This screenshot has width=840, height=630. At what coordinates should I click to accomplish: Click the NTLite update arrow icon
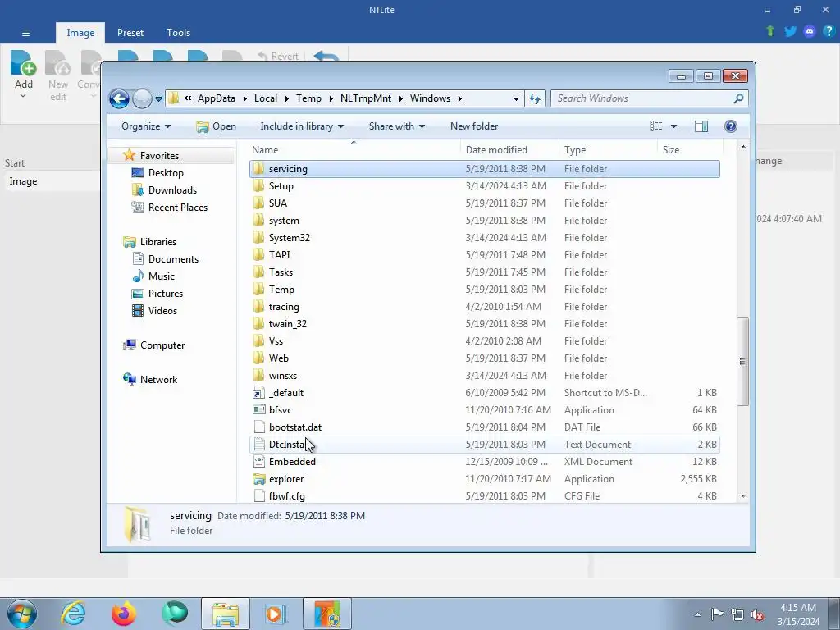pos(770,31)
